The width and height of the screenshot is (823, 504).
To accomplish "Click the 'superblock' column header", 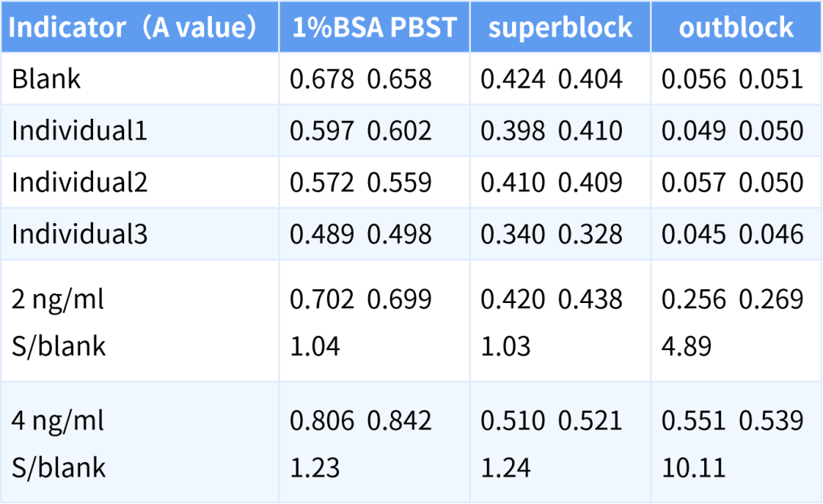I will [x=560, y=27].
